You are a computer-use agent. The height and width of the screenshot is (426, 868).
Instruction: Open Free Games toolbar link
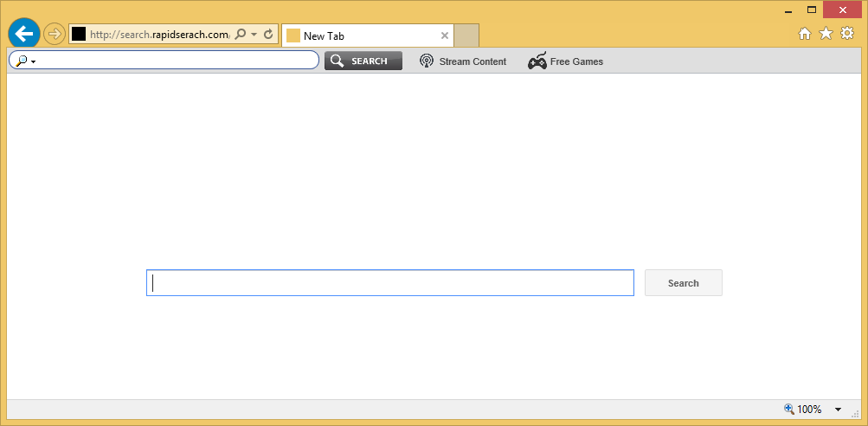(565, 61)
